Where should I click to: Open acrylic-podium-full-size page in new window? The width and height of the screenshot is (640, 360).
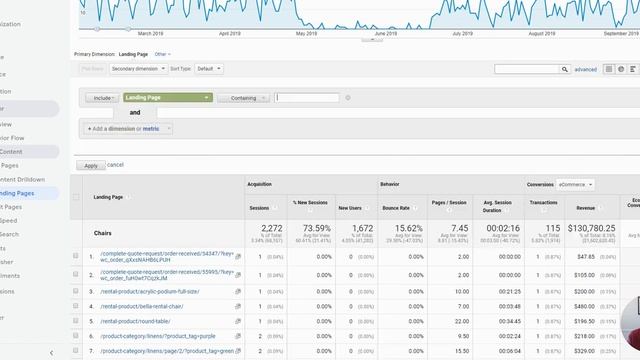coord(238,291)
